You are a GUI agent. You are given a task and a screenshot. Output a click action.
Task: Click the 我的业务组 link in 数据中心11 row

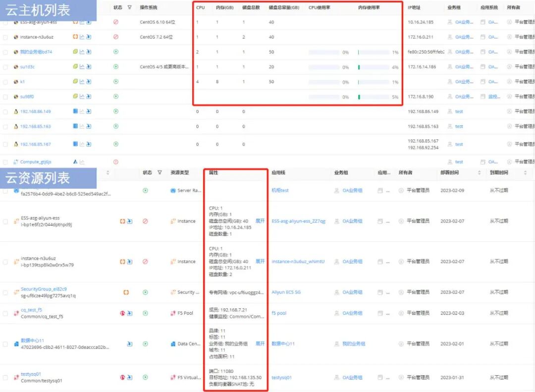click(x=354, y=344)
